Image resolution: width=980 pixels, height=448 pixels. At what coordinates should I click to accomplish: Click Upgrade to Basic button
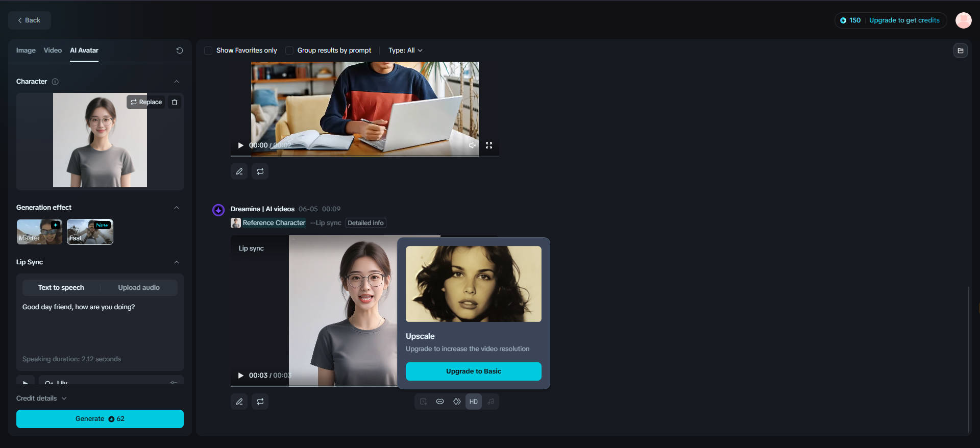[x=474, y=371]
